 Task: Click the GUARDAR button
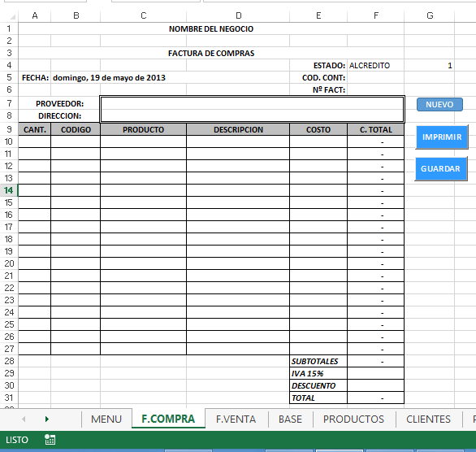[441, 168]
